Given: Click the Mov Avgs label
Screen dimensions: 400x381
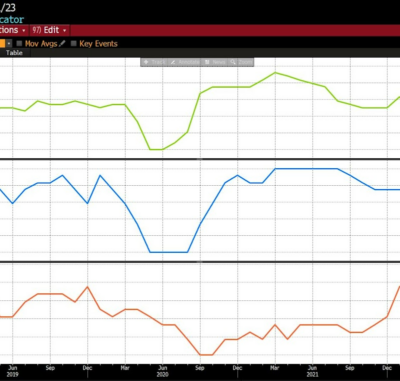Looking at the screenshot, I should click(41, 44).
